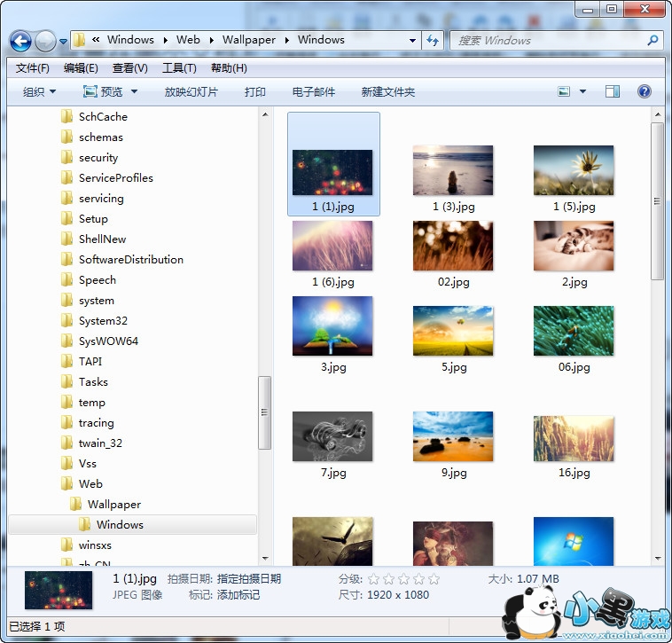Viewport: 672px width, 643px height.
Task: Set rating using the third star
Action: click(x=404, y=579)
